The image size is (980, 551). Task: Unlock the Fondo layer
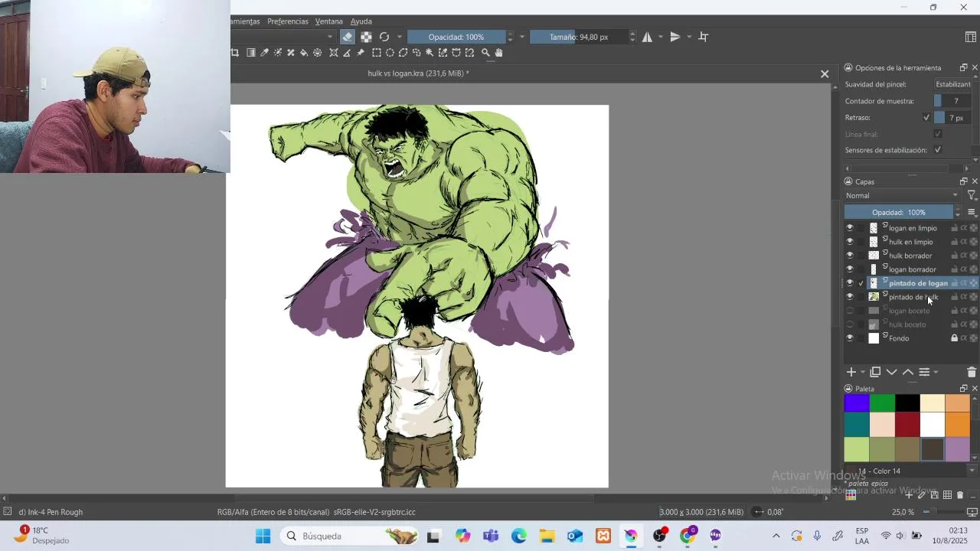pyautogui.click(x=954, y=338)
